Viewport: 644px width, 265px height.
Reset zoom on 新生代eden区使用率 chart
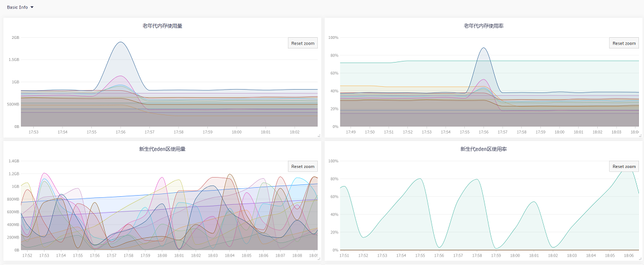(624, 166)
